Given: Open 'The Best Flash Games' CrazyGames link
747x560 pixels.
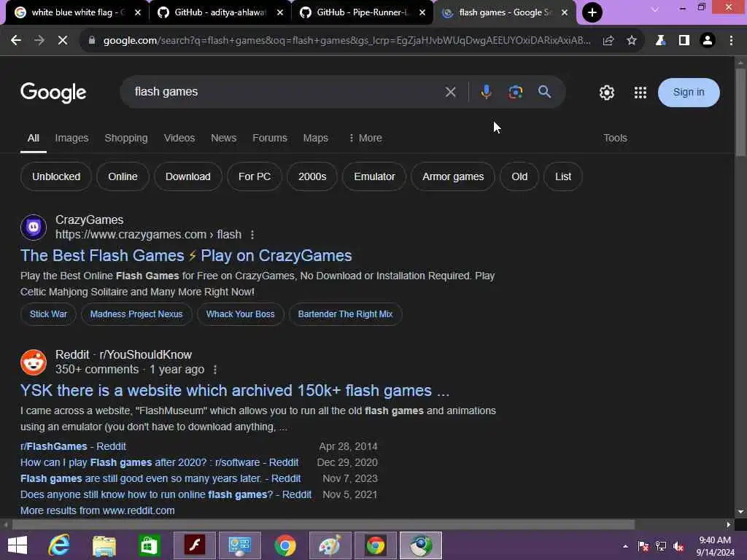Looking at the screenshot, I should (186, 256).
